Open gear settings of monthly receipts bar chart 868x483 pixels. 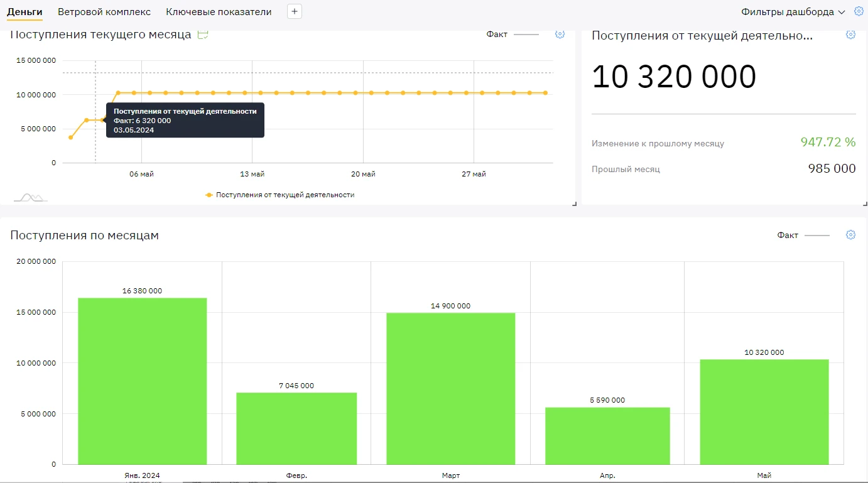(x=851, y=234)
